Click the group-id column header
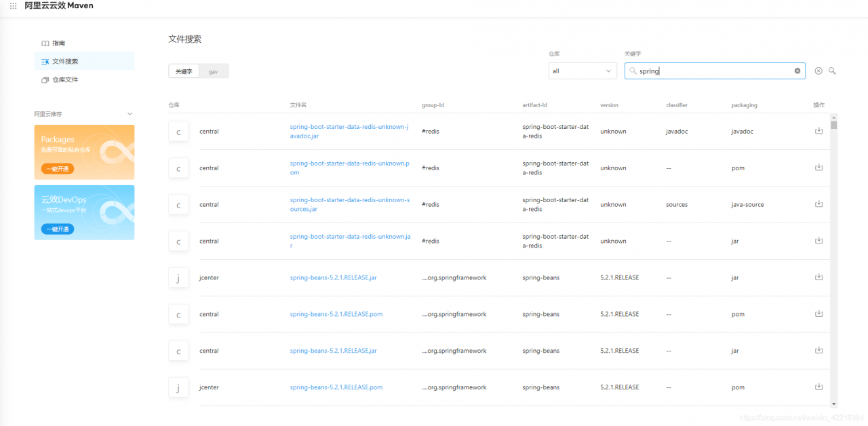 pyautogui.click(x=433, y=105)
